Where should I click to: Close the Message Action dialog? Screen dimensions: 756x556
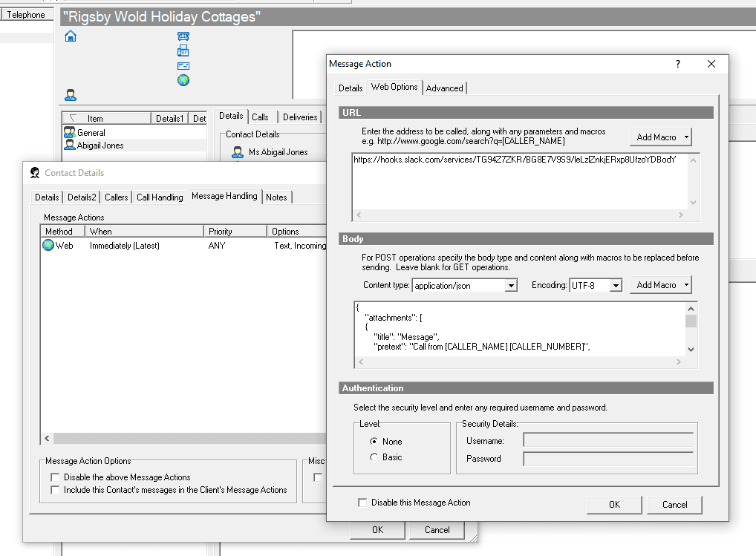tap(711, 64)
